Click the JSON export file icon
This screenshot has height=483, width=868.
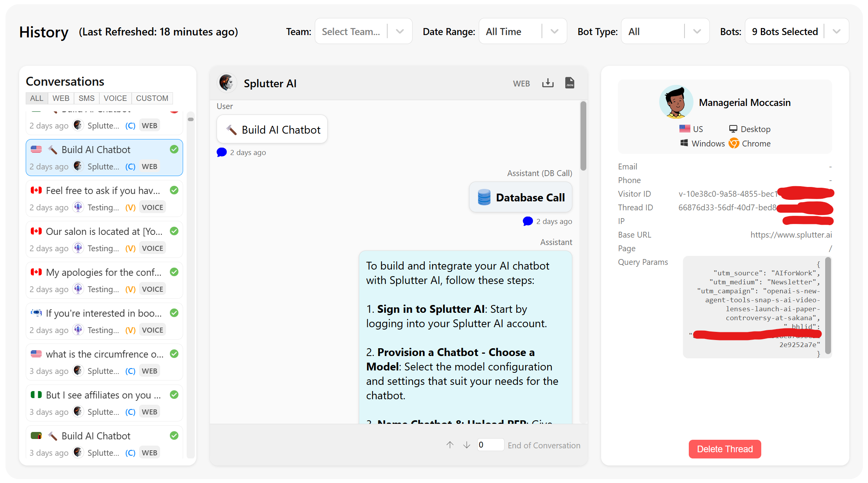coord(570,83)
